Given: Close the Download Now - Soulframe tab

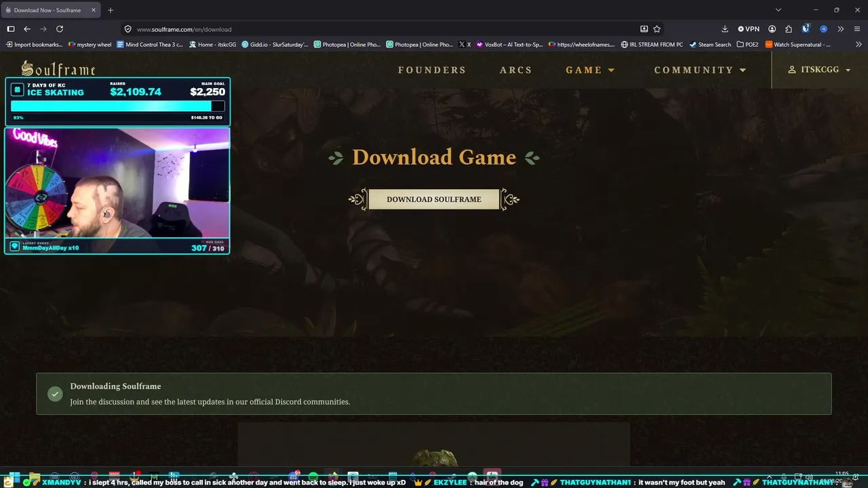Looking at the screenshot, I should [94, 10].
